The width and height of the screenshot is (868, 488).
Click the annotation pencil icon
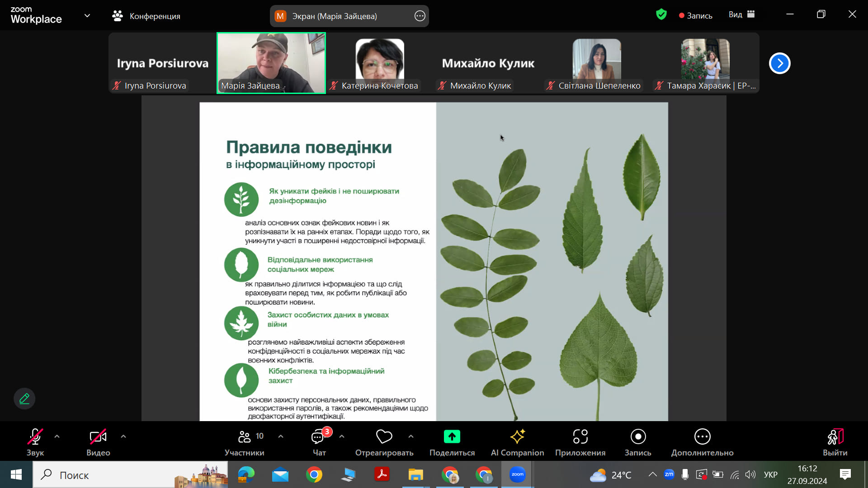coord(24,399)
